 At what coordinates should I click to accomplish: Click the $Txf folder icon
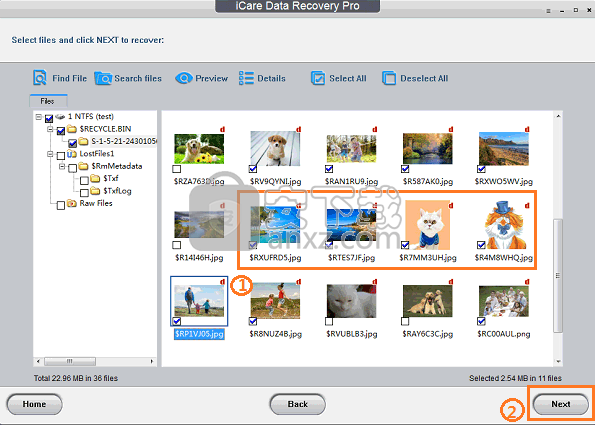95,178
